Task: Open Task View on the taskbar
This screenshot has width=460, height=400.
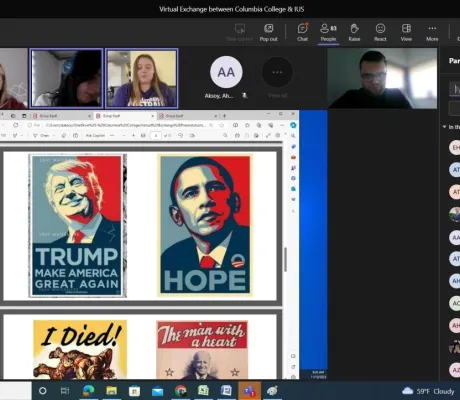Action: click(x=65, y=391)
